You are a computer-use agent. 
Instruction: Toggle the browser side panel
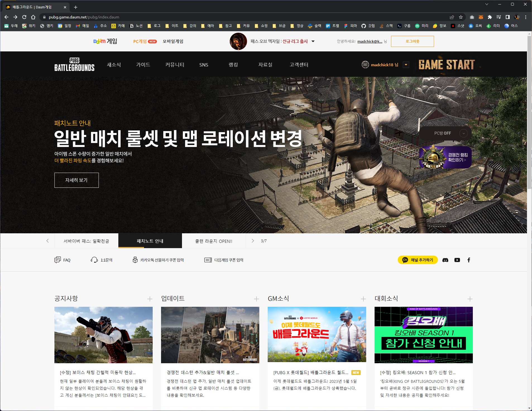point(508,17)
